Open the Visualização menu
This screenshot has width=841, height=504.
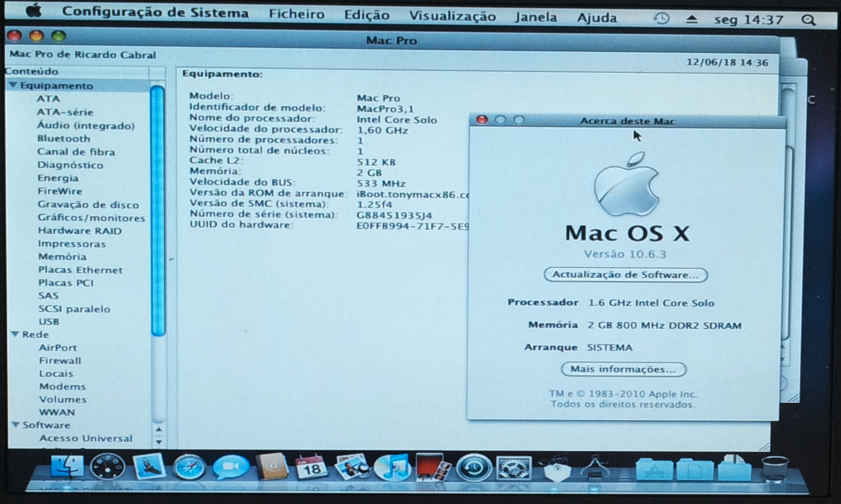[453, 16]
